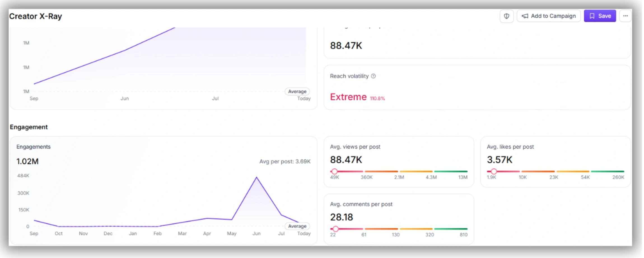Viewport: 644px width, 258px height.
Task: Click the Jul label on upper chart
Action: (215, 98)
